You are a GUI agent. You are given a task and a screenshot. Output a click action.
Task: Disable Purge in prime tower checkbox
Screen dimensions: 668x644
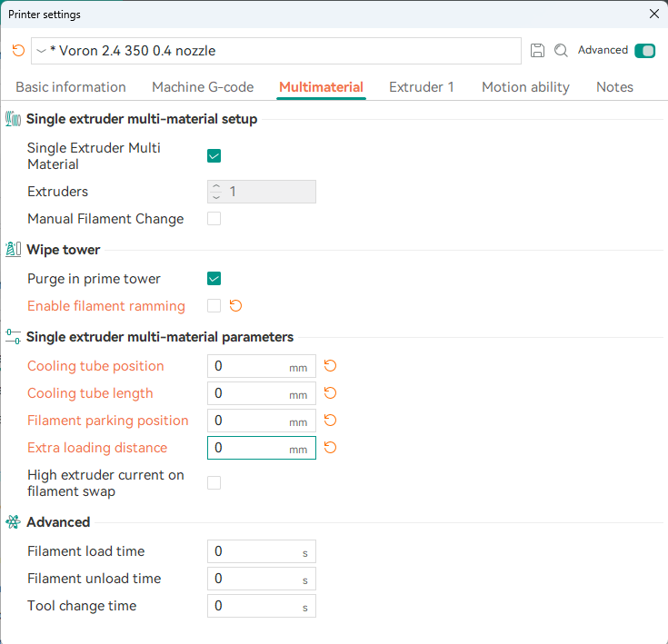(x=214, y=279)
